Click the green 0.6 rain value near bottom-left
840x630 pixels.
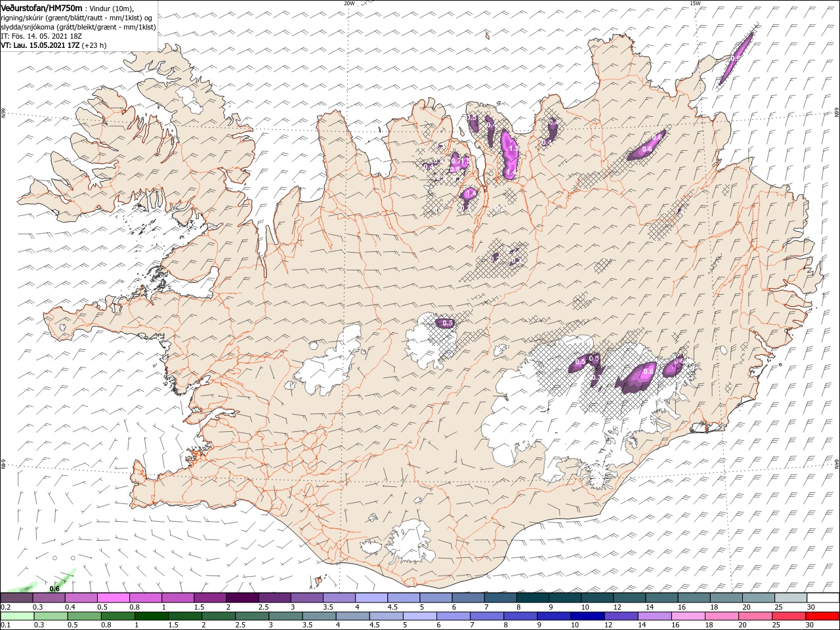click(54, 589)
